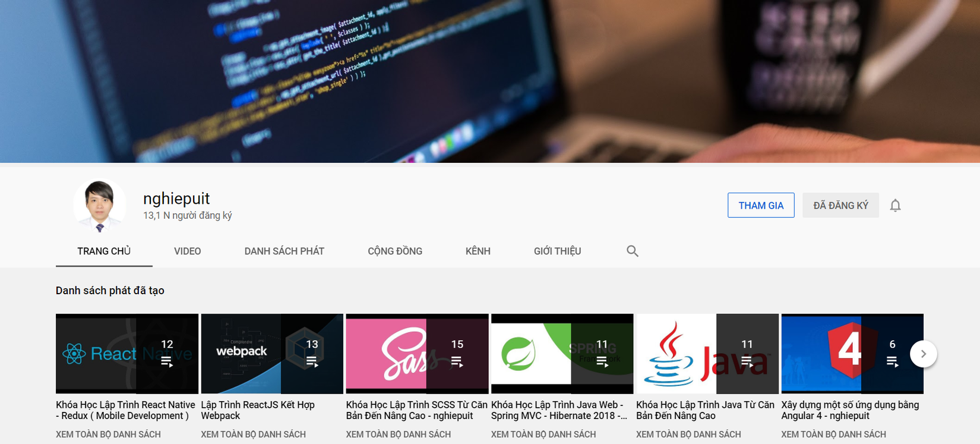980x444 pixels.
Task: Click title 'Khóa Học Lập Trình React Native'
Action: (x=125, y=410)
